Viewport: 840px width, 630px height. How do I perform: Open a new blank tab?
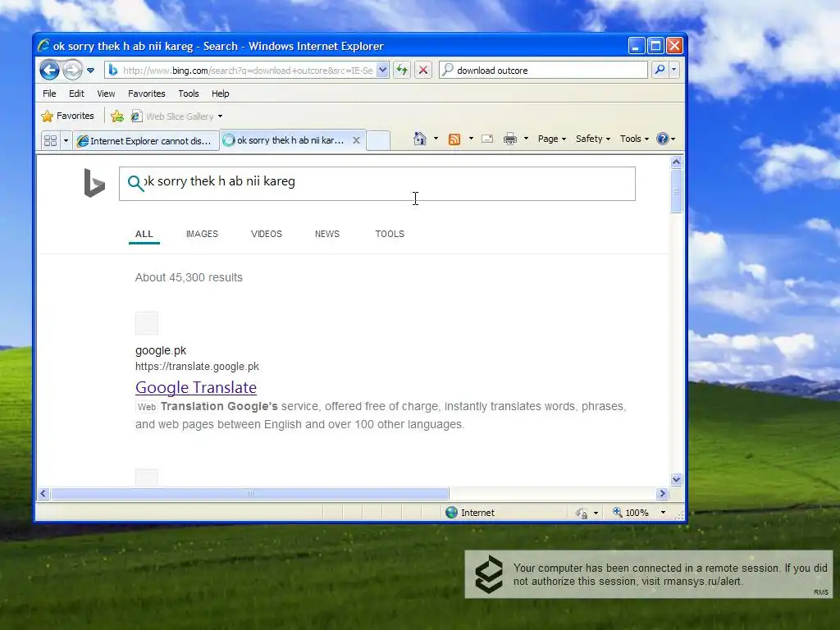pyautogui.click(x=378, y=140)
